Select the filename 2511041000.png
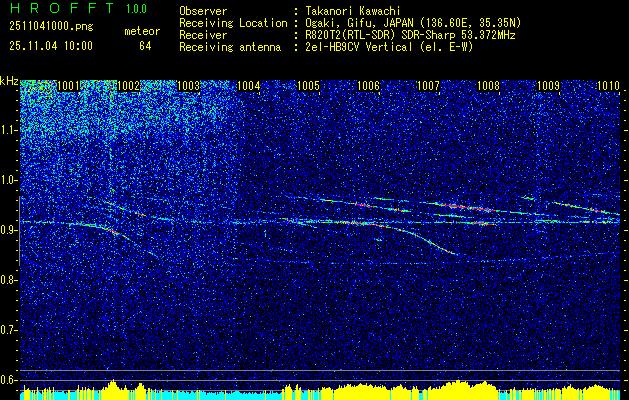The image size is (629, 400). (51, 26)
